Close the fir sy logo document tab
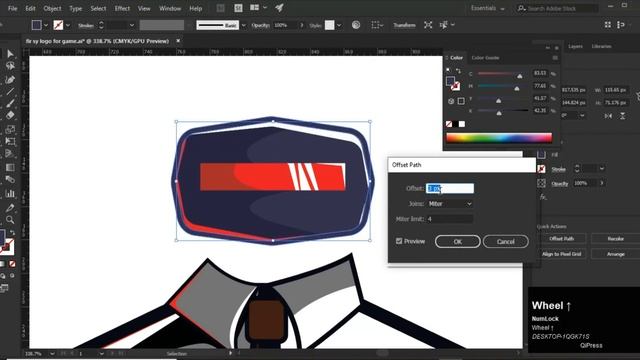 (x=178, y=41)
